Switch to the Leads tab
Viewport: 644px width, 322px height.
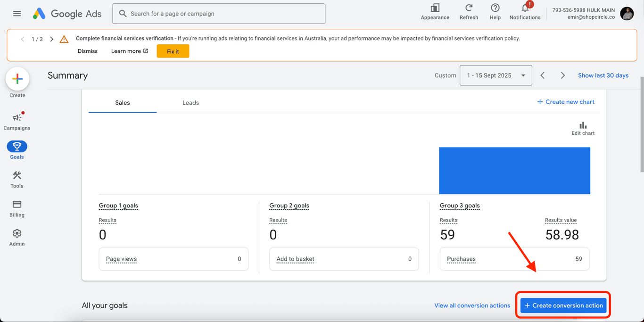tap(190, 103)
